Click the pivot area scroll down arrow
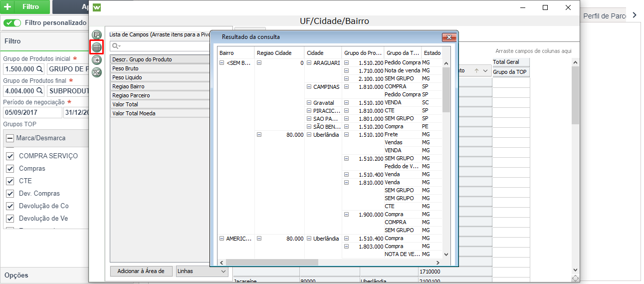 (575, 270)
